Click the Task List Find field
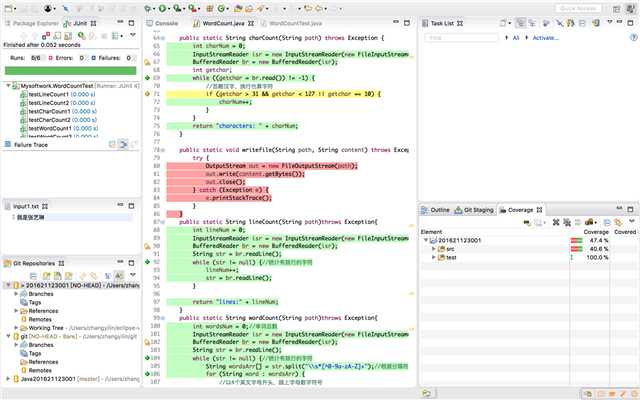 click(461, 38)
